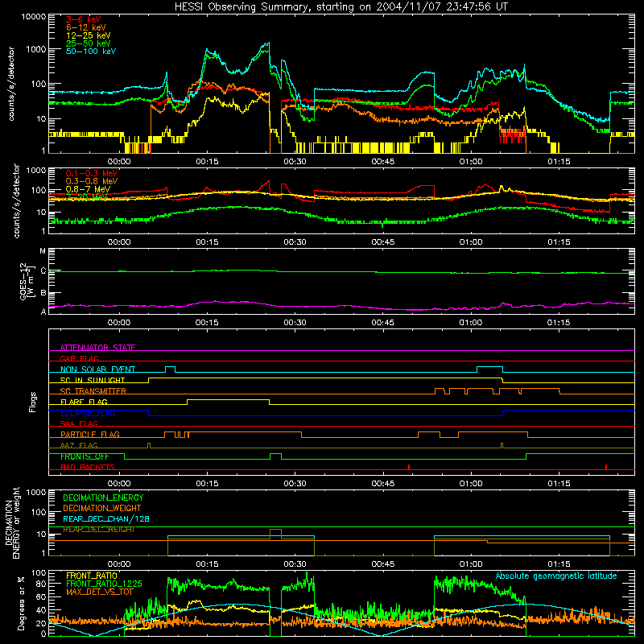
Task: Select the yellow FRONT_RATIO legend label
Action: pyautogui.click(x=92, y=576)
